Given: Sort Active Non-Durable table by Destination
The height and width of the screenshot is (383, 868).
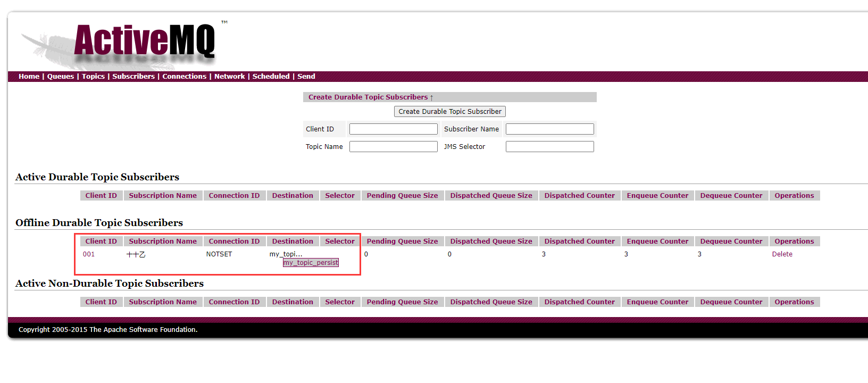Looking at the screenshot, I should (293, 302).
